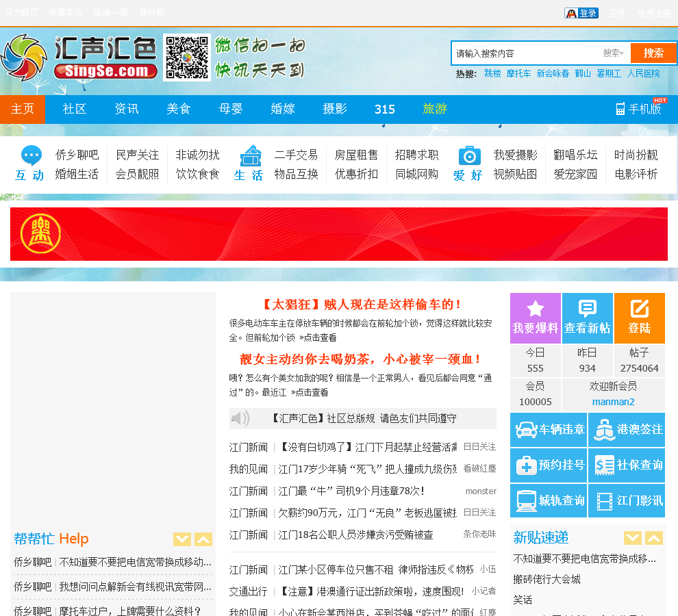This screenshot has height=616, width=678.
Task: Open 电影评析 category link
Action: pyautogui.click(x=636, y=175)
